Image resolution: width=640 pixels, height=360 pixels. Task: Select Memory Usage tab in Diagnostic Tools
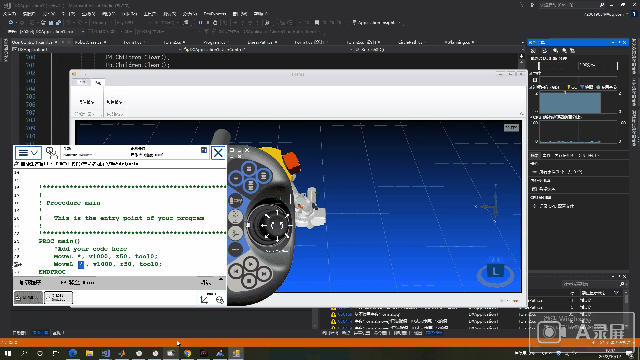pyautogui.click(x=564, y=156)
